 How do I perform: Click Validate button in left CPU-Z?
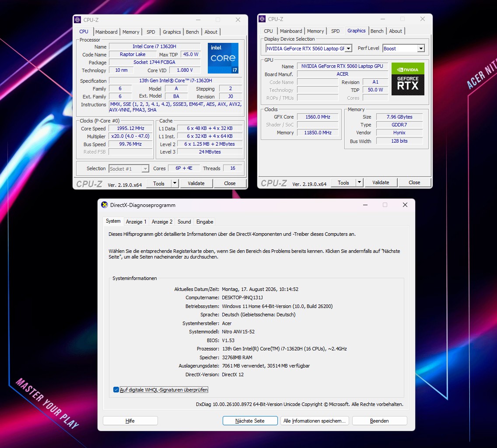coord(196,183)
